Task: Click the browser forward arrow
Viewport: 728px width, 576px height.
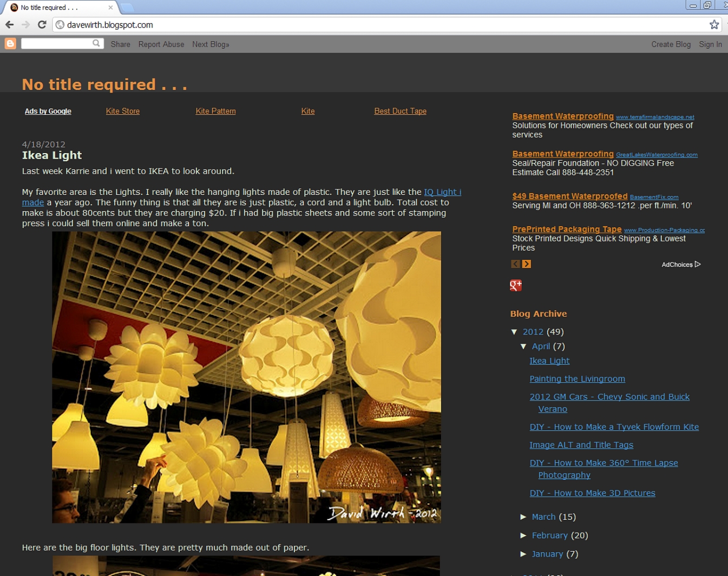Action: tap(25, 24)
